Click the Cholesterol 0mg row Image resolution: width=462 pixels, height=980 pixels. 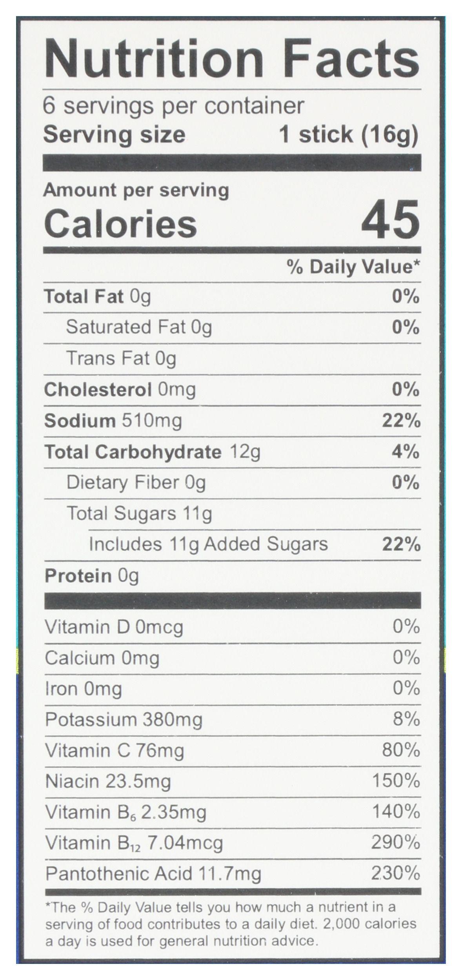click(120, 390)
